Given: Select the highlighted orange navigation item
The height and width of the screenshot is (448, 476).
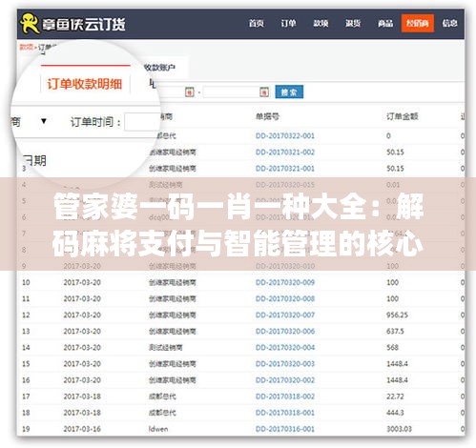Looking at the screenshot, I should tap(418, 23).
